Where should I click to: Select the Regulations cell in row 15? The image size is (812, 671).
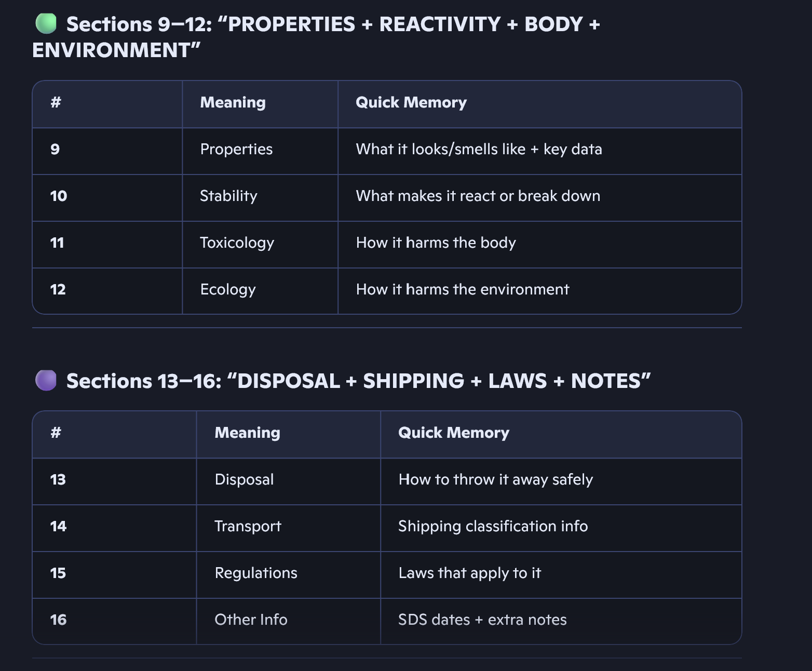pyautogui.click(x=256, y=573)
